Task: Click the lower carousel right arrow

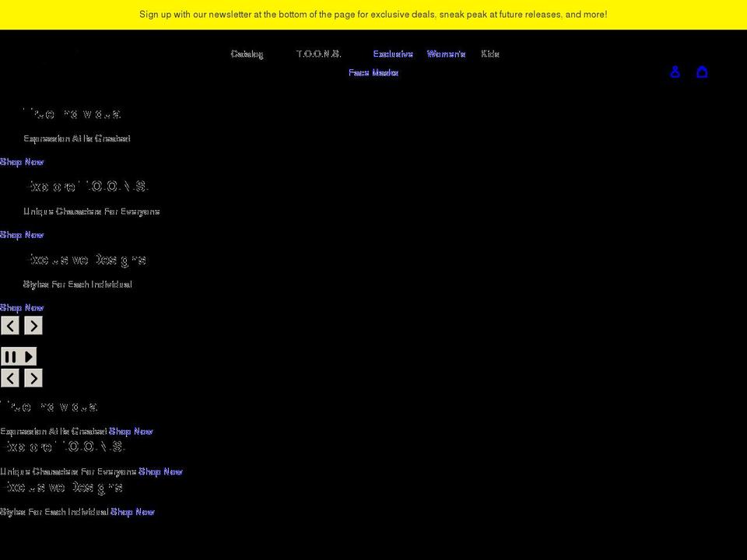Action: pyautogui.click(x=33, y=378)
